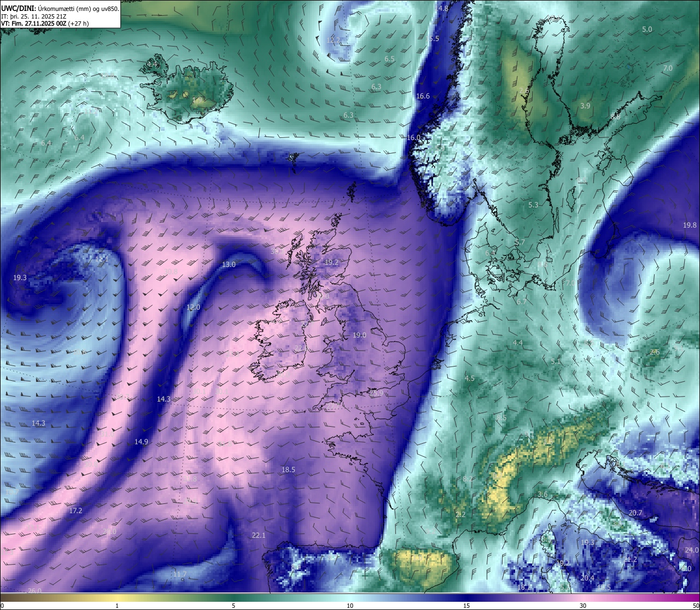Click the '17.2' value label
The image size is (700, 610).
click(75, 510)
